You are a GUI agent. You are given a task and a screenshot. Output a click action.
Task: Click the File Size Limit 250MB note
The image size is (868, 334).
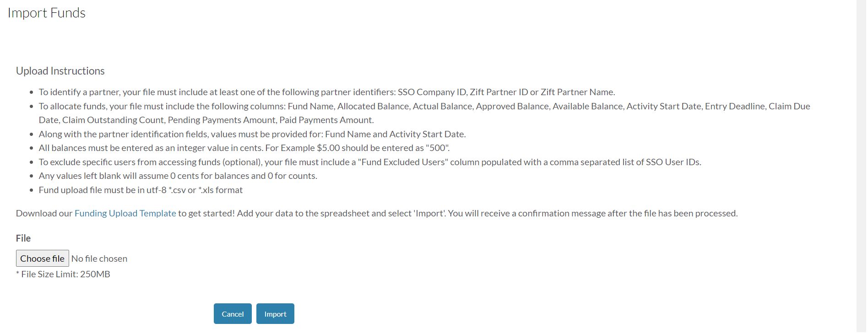pyautogui.click(x=63, y=274)
